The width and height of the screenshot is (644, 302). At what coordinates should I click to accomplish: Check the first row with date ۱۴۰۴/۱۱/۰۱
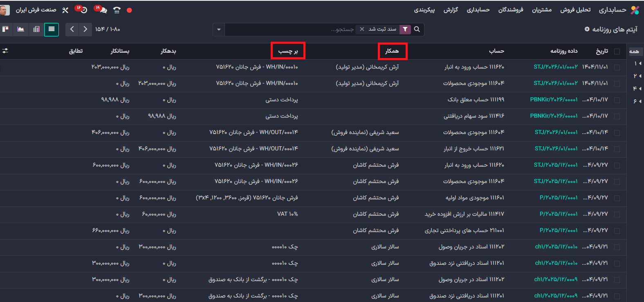tap(617, 67)
